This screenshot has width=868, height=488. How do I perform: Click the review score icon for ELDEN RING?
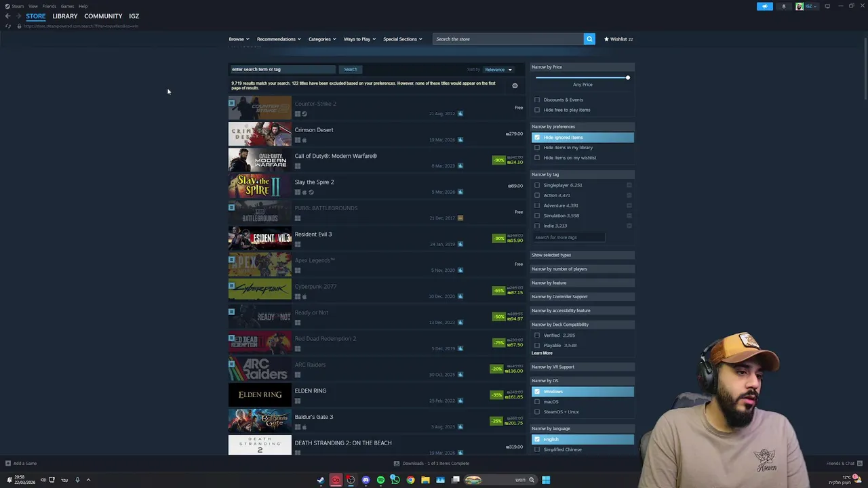click(x=460, y=401)
